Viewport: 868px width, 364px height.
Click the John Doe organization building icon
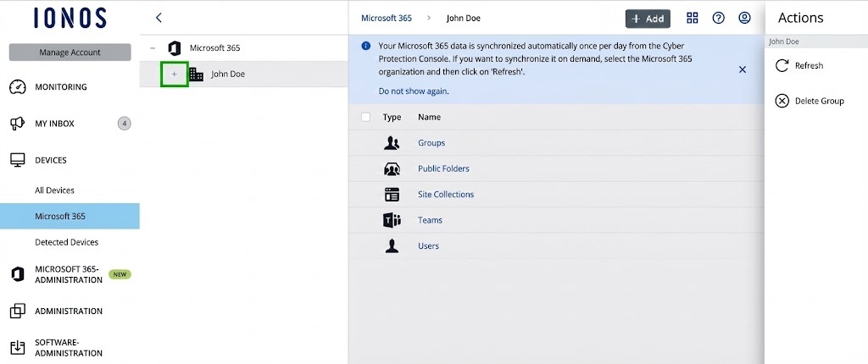196,74
